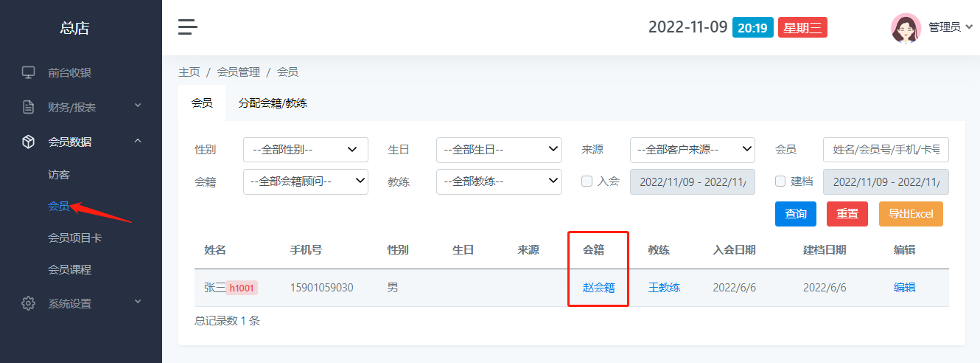Click the cube icon for 会员数据
The width and height of the screenshot is (980, 363).
[x=29, y=142]
